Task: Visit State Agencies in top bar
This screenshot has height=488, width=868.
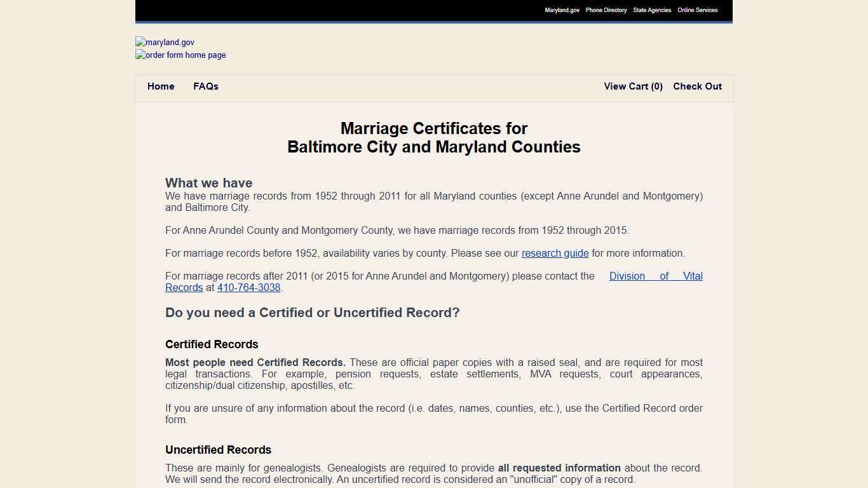Action: coord(652,10)
